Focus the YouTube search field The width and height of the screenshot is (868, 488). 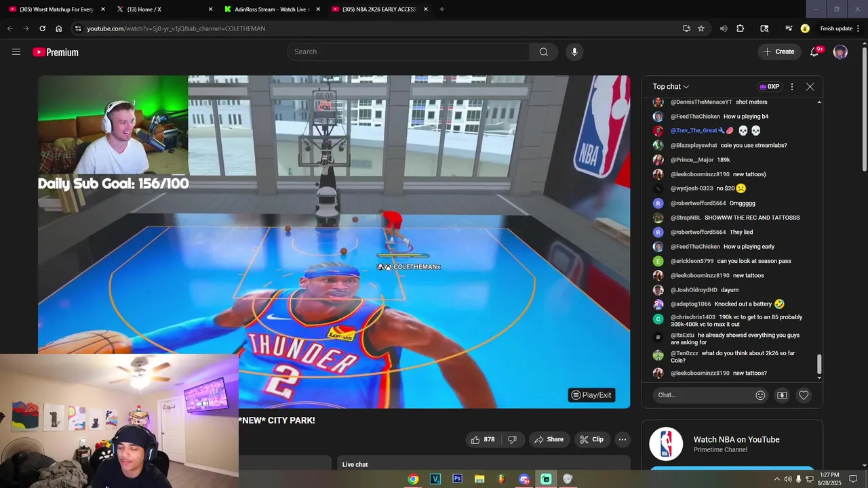(408, 52)
